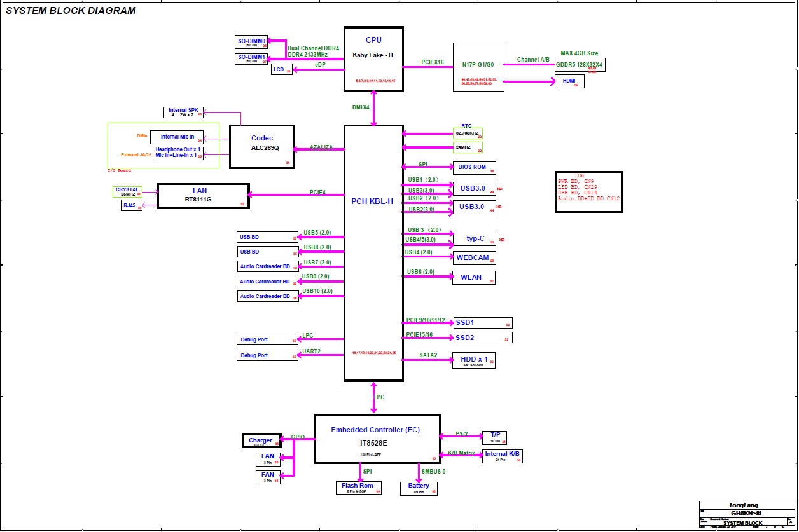Select the WLAN block
799x532 pixels.
pos(474,277)
